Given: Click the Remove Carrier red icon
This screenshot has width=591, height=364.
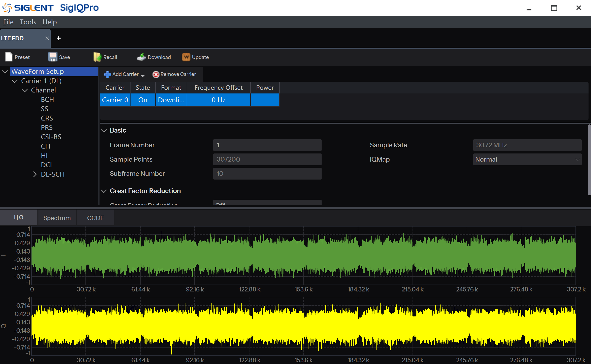Looking at the screenshot, I should (x=156, y=74).
